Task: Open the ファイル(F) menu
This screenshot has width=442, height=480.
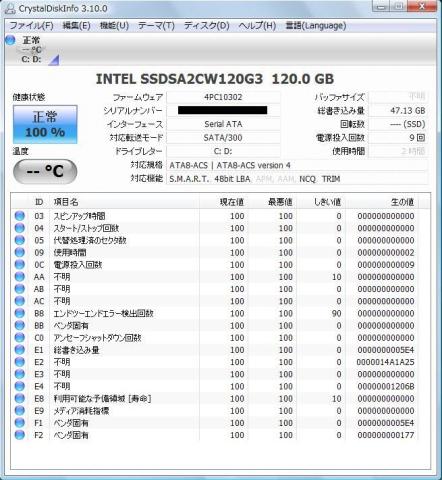Action: tap(31, 26)
